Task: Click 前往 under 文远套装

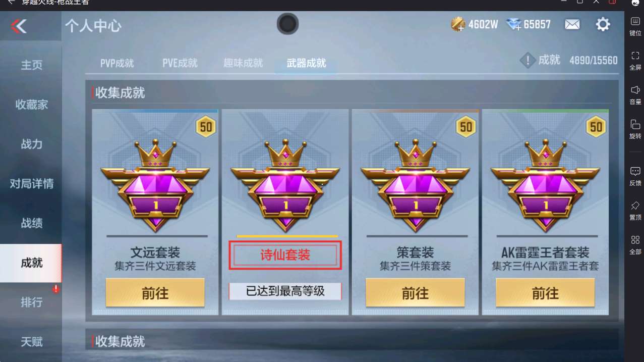Action: point(155,293)
